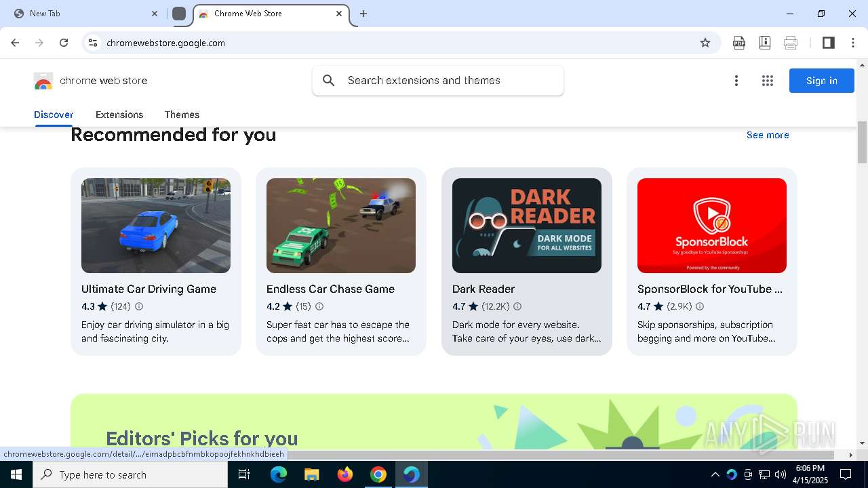Click the Sign in button

click(x=821, y=81)
